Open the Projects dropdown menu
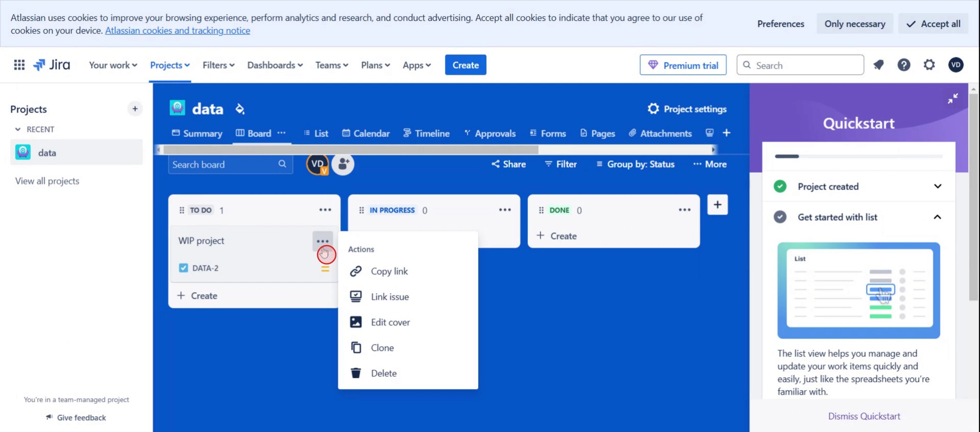The height and width of the screenshot is (432, 980). point(169,65)
